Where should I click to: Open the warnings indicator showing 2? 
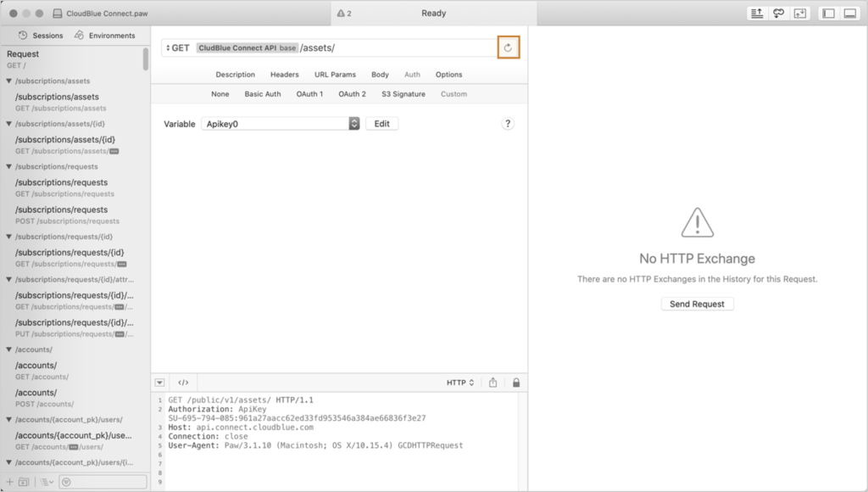(x=344, y=14)
